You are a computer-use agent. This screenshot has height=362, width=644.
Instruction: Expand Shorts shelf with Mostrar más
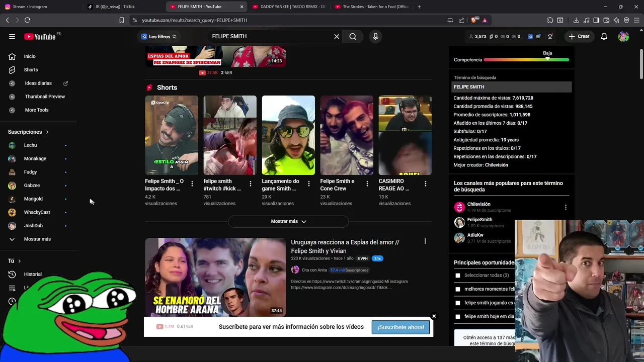point(288,221)
